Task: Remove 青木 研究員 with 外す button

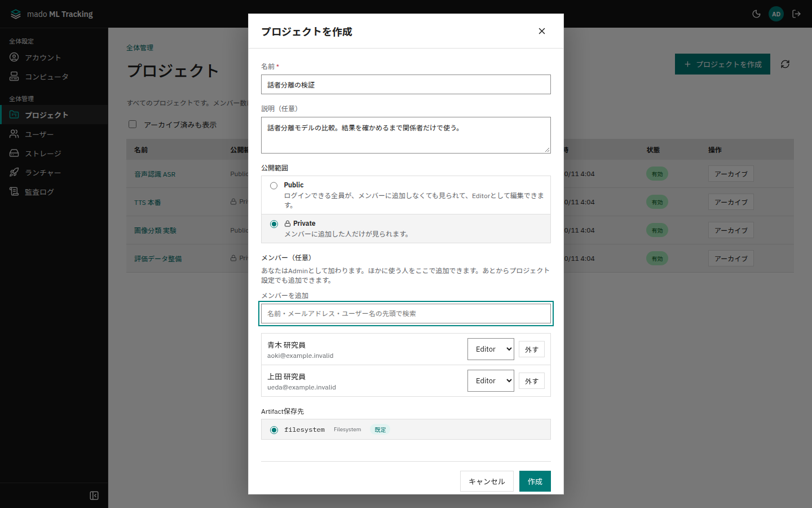Action: click(x=532, y=349)
